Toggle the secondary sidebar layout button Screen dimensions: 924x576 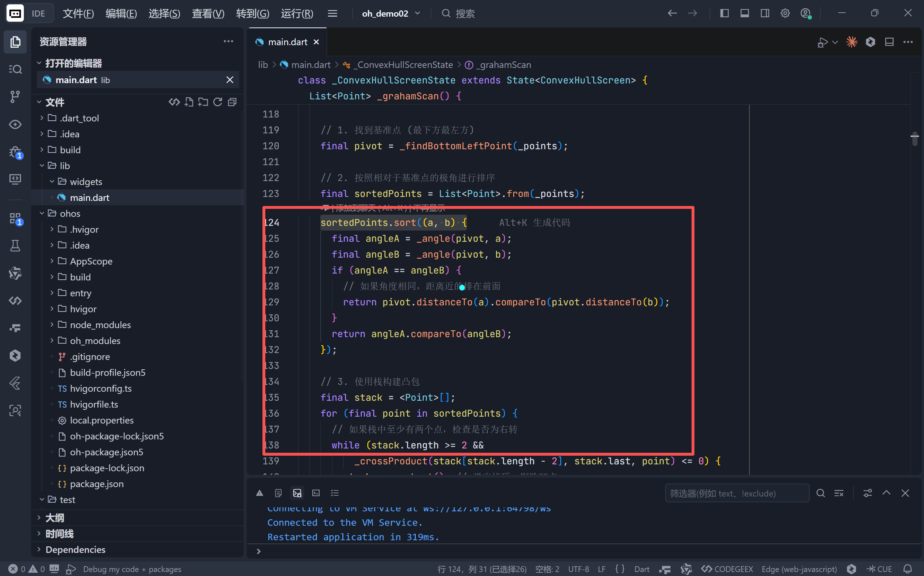pos(765,13)
